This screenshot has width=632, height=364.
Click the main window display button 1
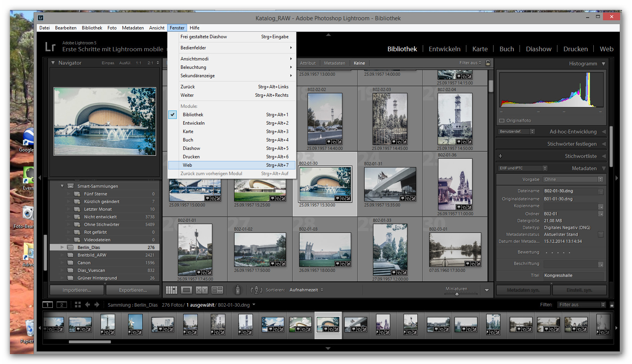tap(48, 305)
